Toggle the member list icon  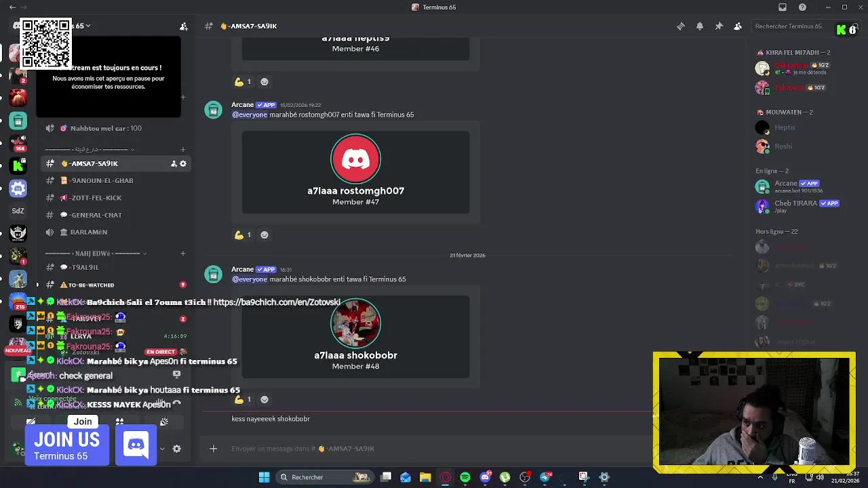tap(738, 26)
